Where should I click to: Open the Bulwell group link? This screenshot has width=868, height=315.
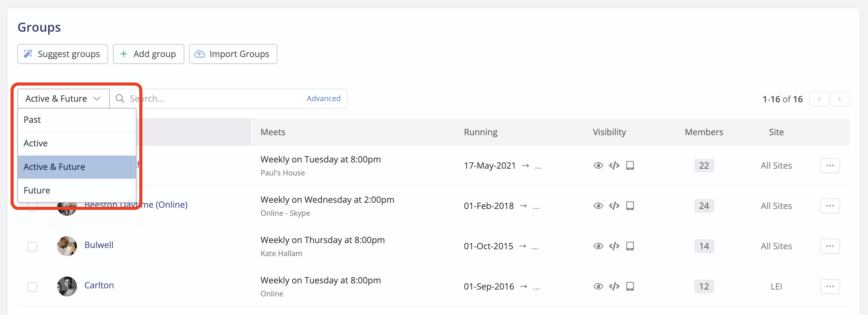pyautogui.click(x=98, y=245)
